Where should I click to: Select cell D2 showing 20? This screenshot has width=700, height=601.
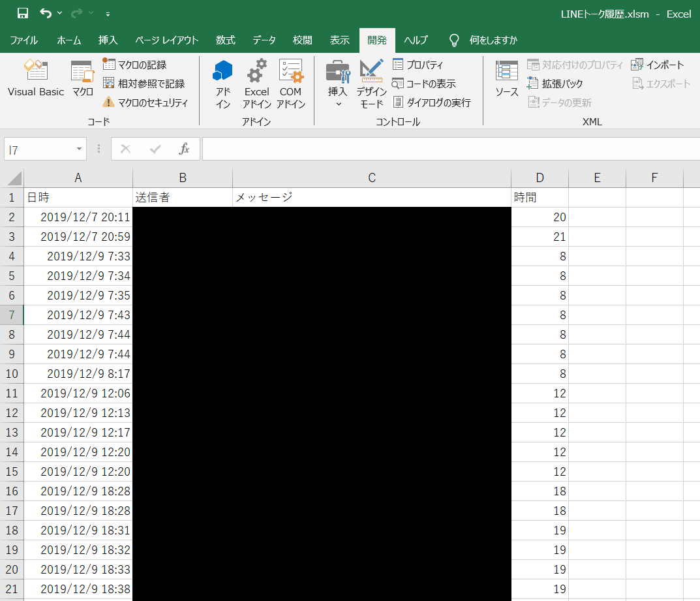(x=540, y=217)
